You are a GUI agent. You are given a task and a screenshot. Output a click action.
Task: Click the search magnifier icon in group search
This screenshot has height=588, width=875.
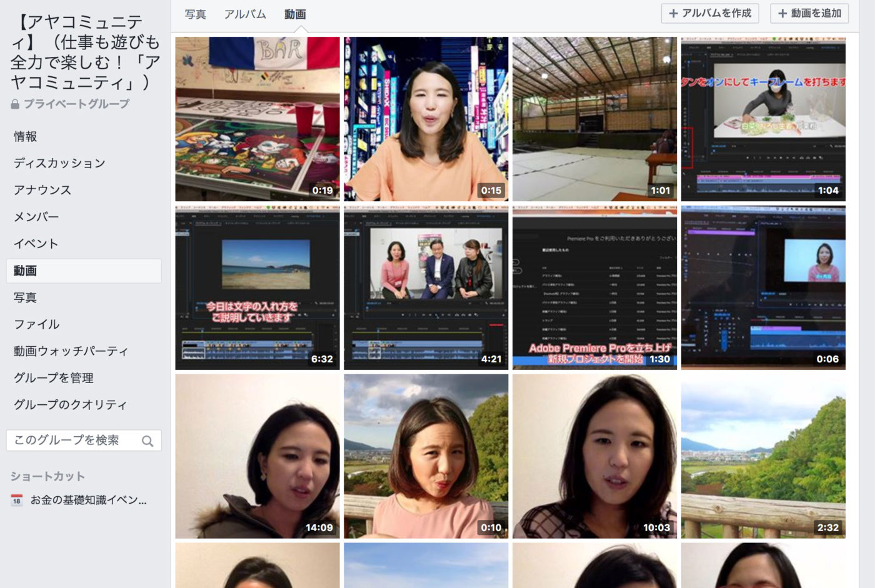tap(147, 441)
